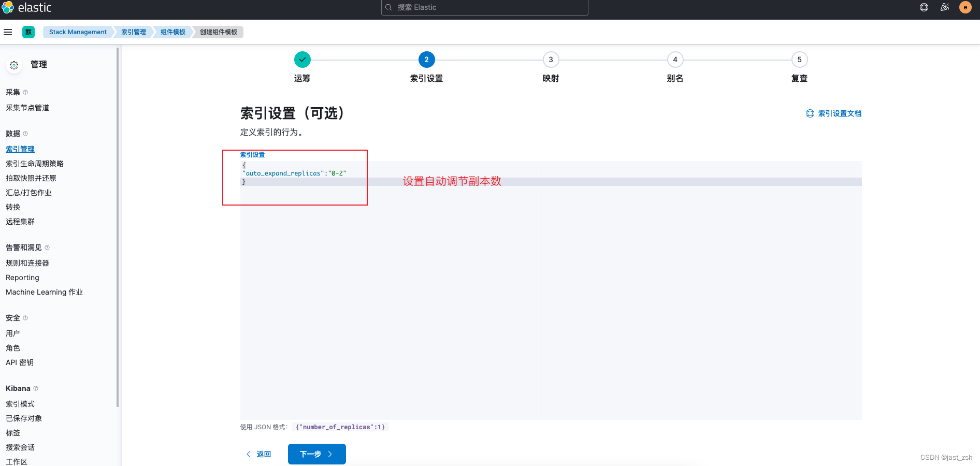This screenshot has height=466, width=980.
Task: Open 已保存对象 in sidebar
Action: [x=24, y=418]
